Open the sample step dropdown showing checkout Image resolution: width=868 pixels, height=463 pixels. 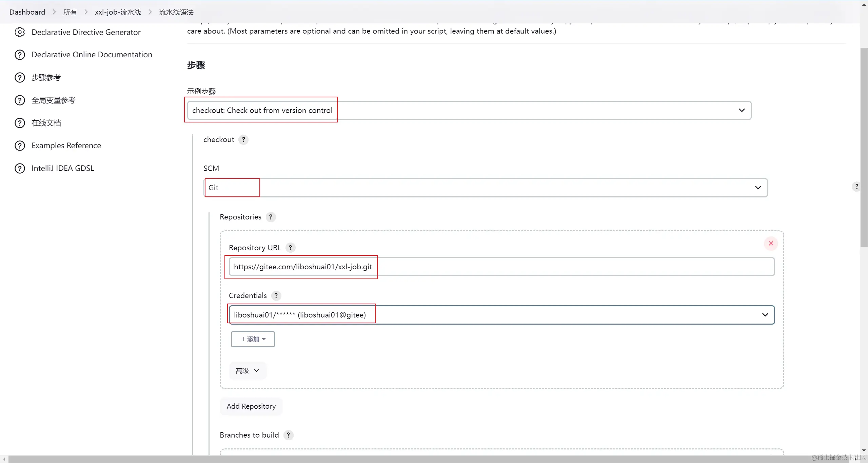point(469,110)
